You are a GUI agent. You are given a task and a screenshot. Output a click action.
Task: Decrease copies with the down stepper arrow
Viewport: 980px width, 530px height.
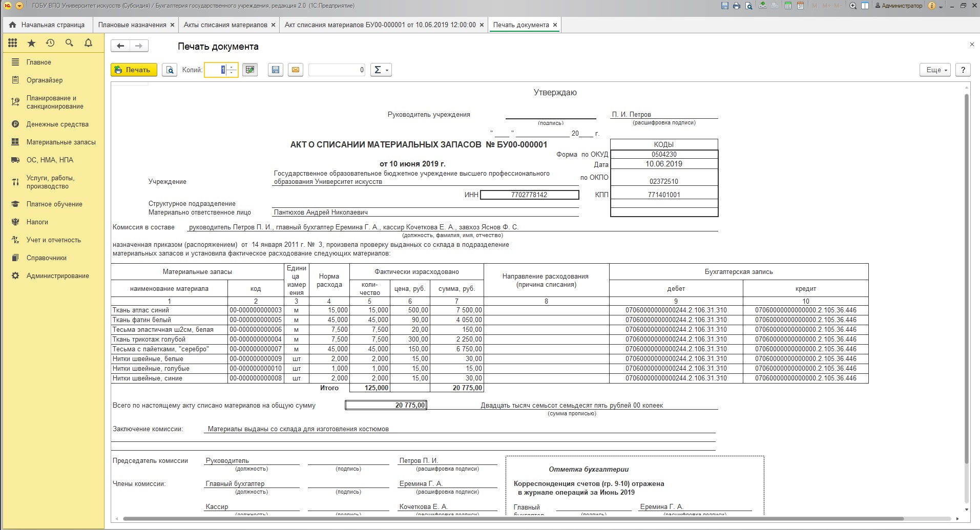click(x=232, y=73)
